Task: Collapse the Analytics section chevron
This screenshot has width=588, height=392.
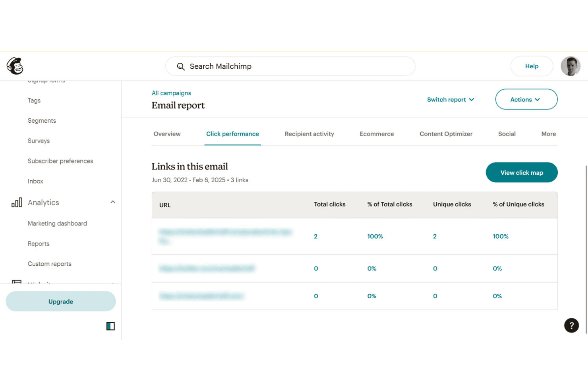Action: pyautogui.click(x=113, y=202)
